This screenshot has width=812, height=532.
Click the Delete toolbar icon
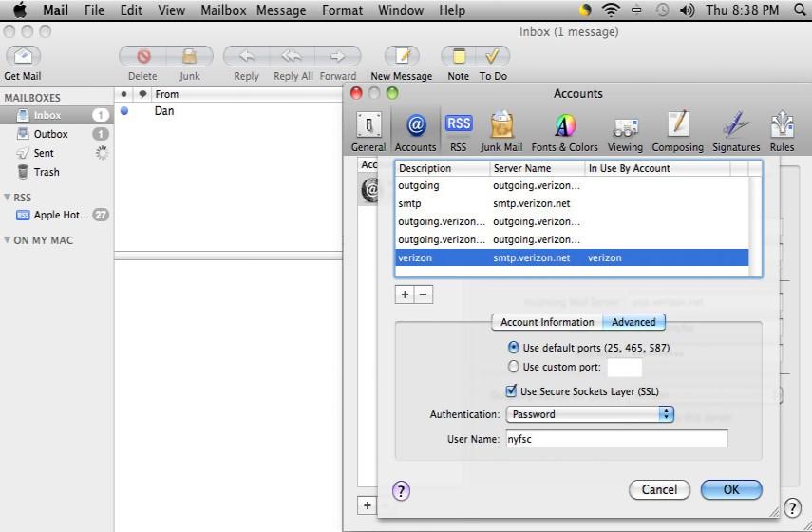(x=142, y=56)
